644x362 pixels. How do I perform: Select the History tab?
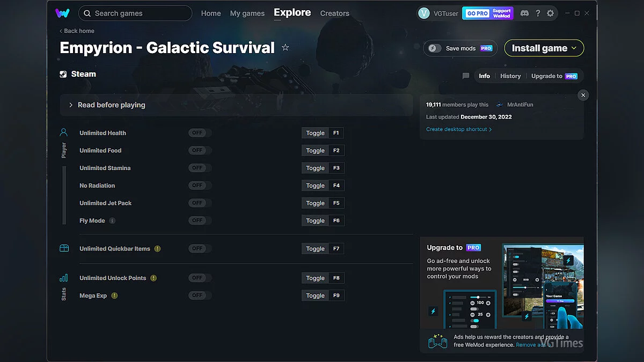[x=510, y=76]
